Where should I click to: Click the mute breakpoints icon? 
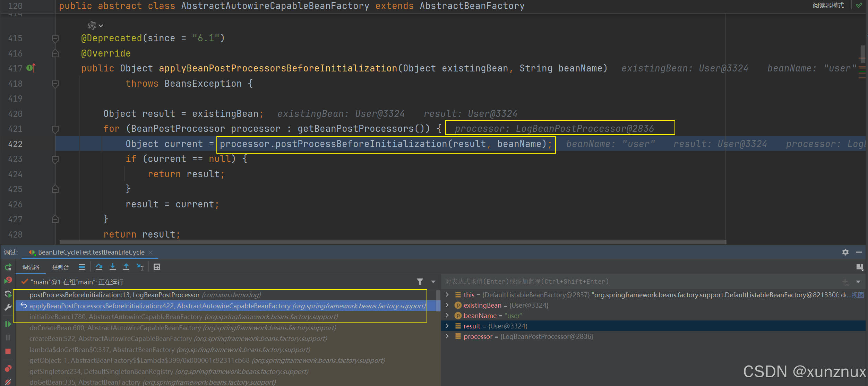(8, 380)
